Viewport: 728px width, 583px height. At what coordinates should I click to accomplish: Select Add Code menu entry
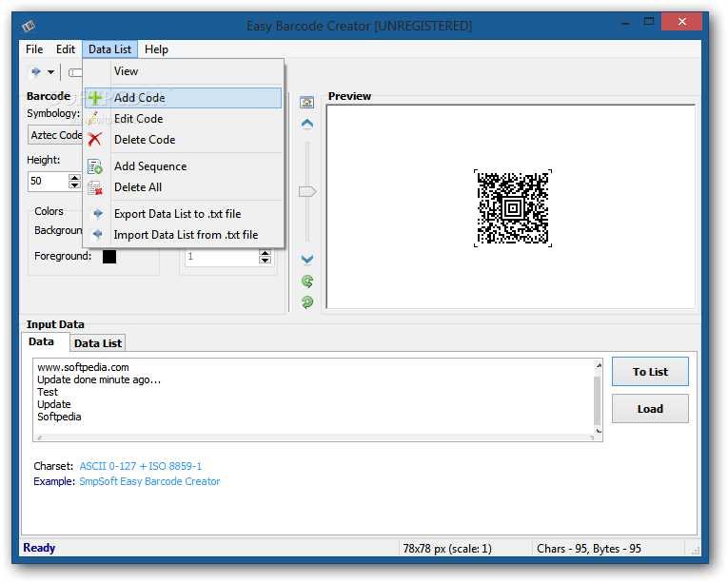184,98
